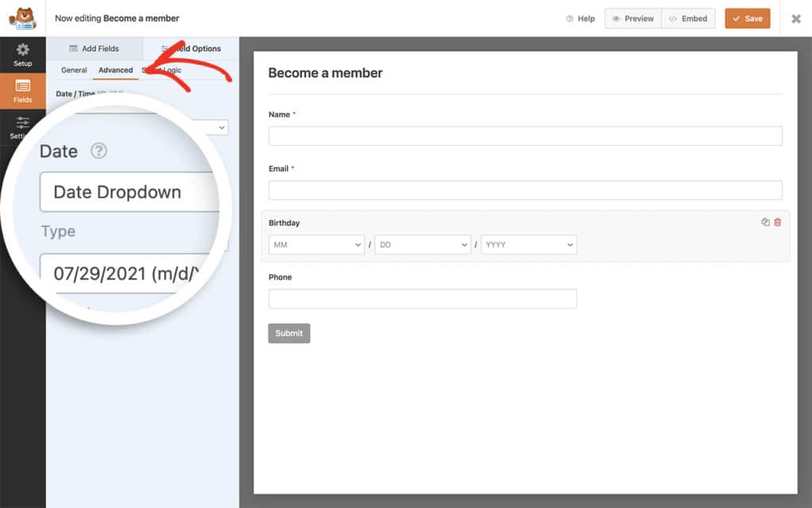Expand the YYYY year dropdown
Screen dimensions: 812x508
coord(529,244)
